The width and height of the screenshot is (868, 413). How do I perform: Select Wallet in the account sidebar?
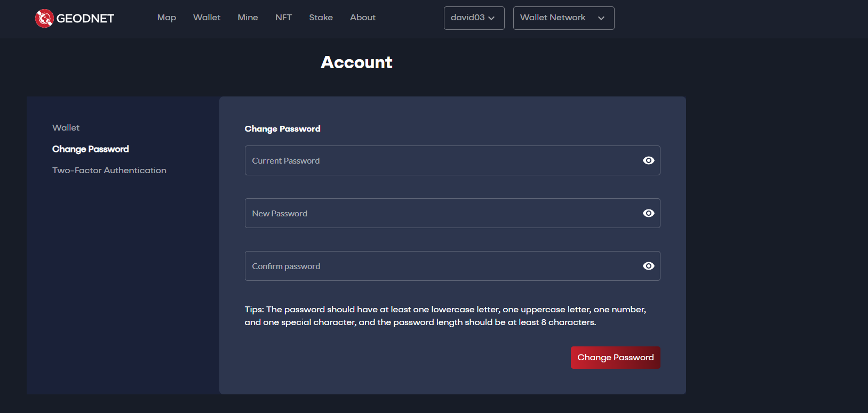[x=66, y=128]
